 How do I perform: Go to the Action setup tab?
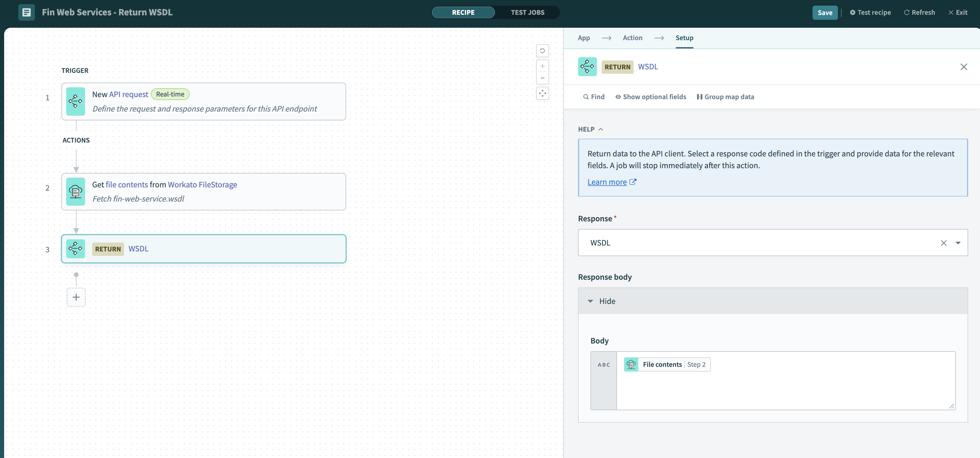[632, 38]
